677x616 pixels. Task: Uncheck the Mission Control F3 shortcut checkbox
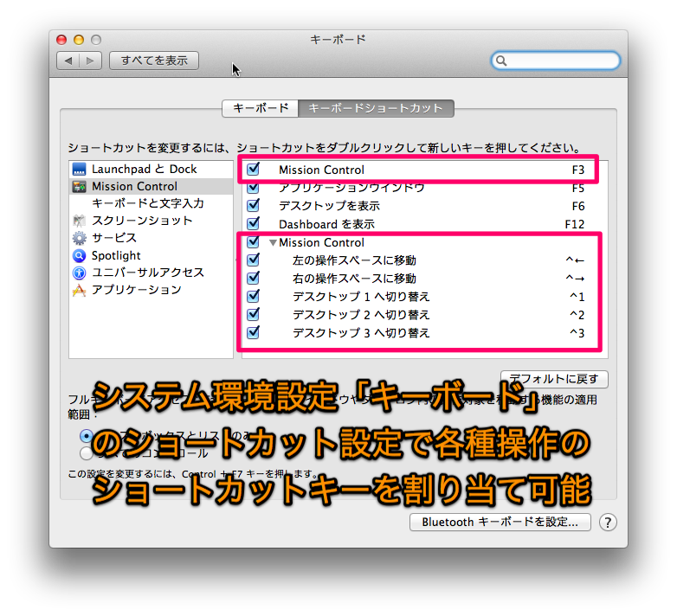[254, 169]
